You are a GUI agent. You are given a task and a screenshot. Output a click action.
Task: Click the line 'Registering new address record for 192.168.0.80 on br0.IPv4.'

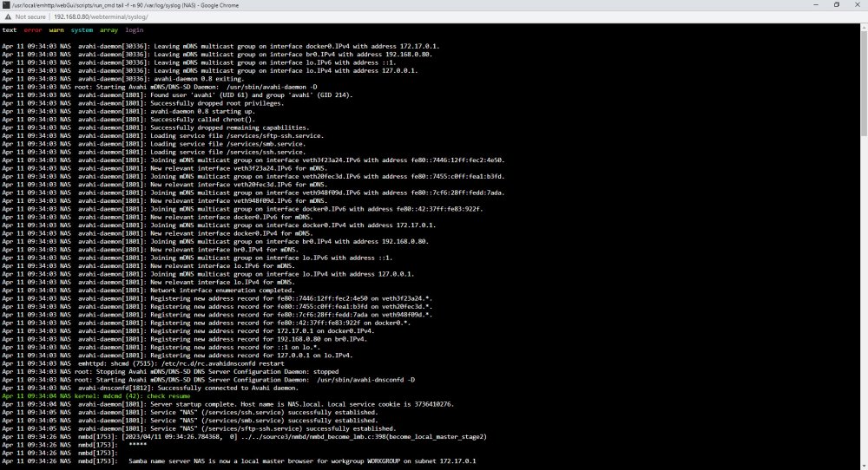[185, 339]
